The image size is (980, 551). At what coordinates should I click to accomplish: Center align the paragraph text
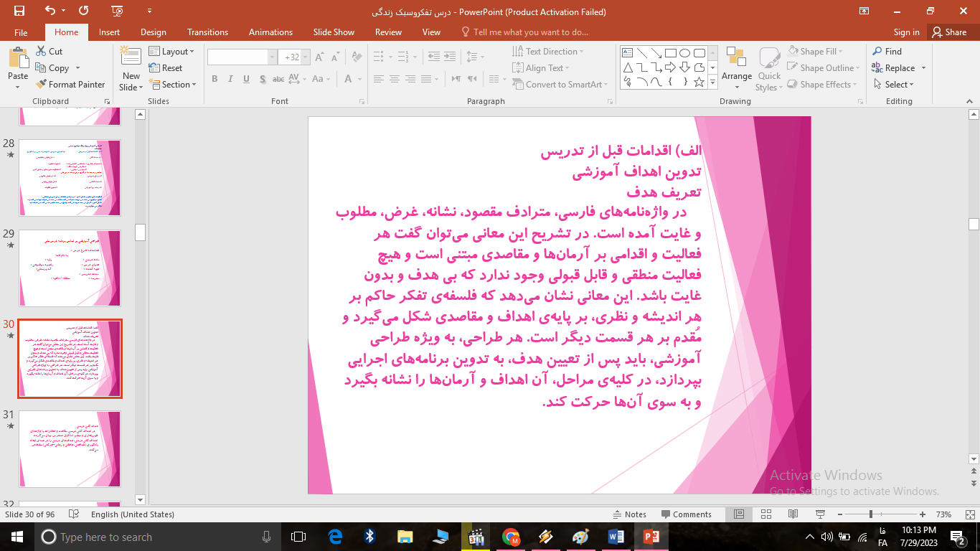pos(396,79)
